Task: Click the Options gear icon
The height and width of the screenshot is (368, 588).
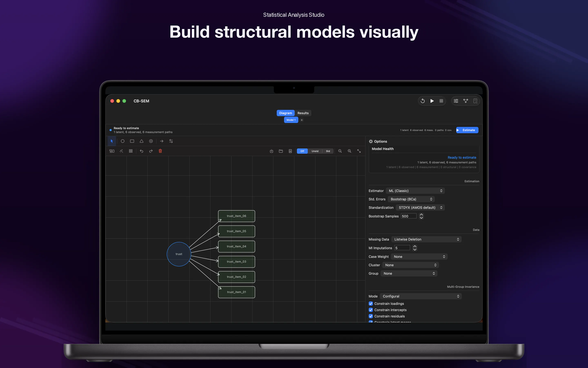Action: pos(371,141)
